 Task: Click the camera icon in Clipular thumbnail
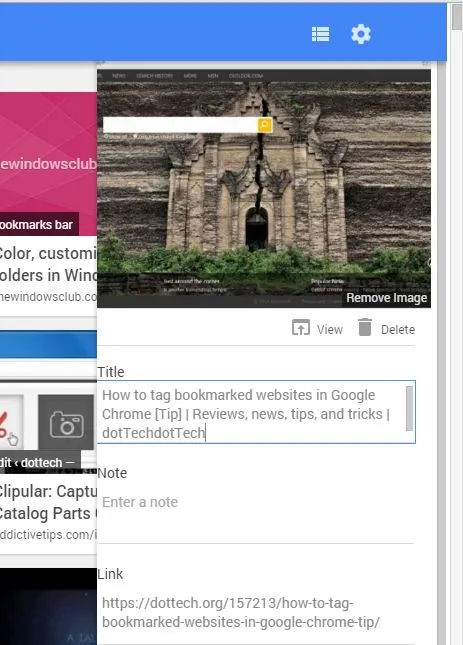pyautogui.click(x=66, y=423)
